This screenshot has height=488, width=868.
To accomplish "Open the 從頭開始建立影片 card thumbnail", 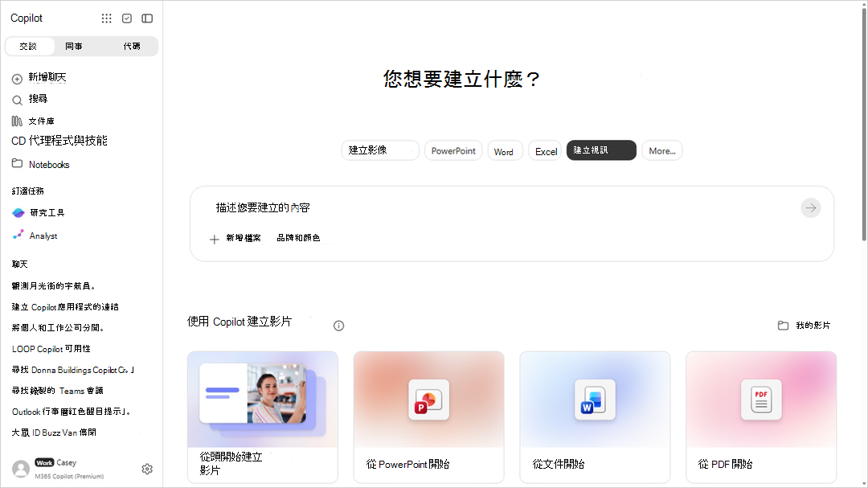I will tap(263, 400).
